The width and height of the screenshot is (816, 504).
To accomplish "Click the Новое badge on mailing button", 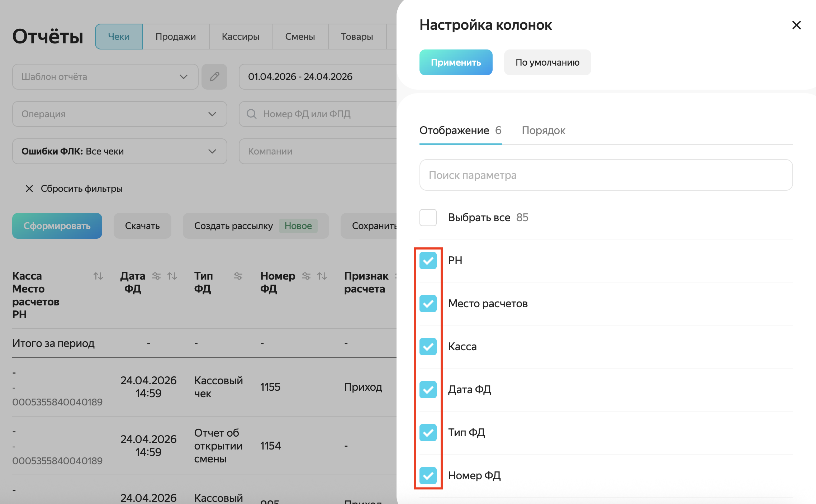I will pos(298,226).
